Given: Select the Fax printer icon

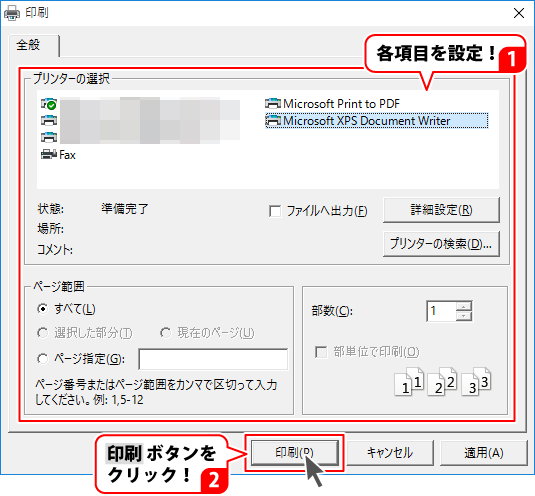Looking at the screenshot, I should pos(49,155).
